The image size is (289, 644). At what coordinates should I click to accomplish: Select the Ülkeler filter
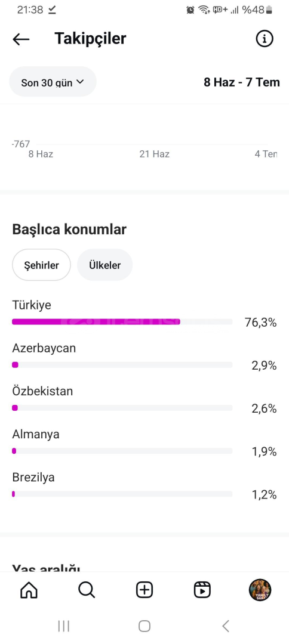(105, 265)
